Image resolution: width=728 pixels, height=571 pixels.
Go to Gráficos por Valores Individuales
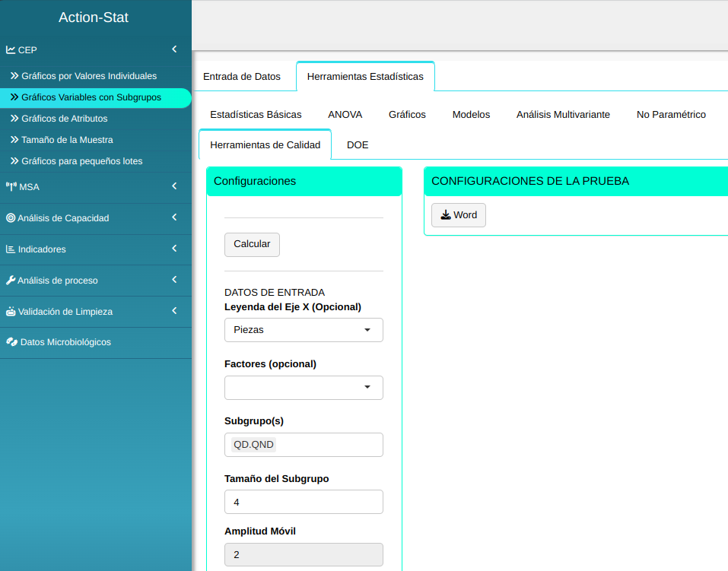click(89, 76)
